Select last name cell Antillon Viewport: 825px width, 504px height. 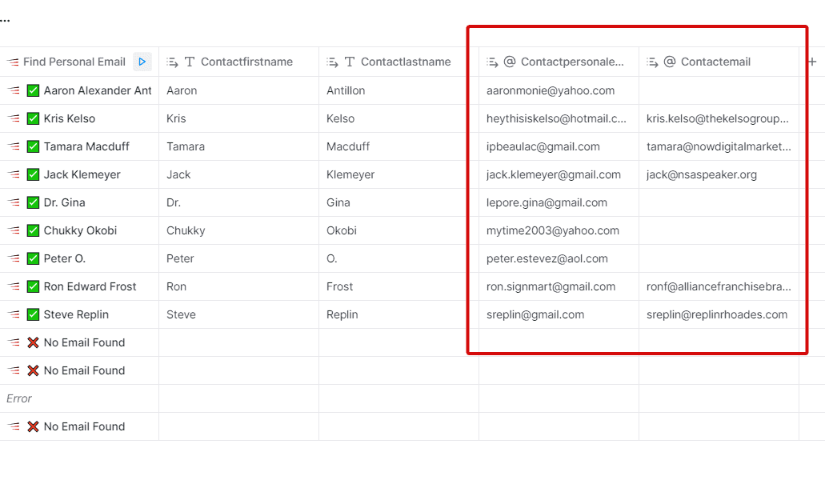pyautogui.click(x=398, y=90)
